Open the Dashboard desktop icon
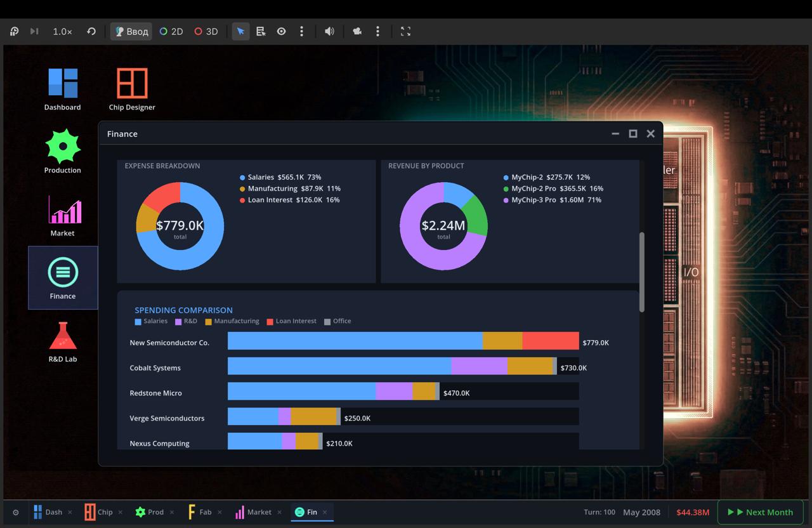The image size is (812, 528). click(63, 89)
